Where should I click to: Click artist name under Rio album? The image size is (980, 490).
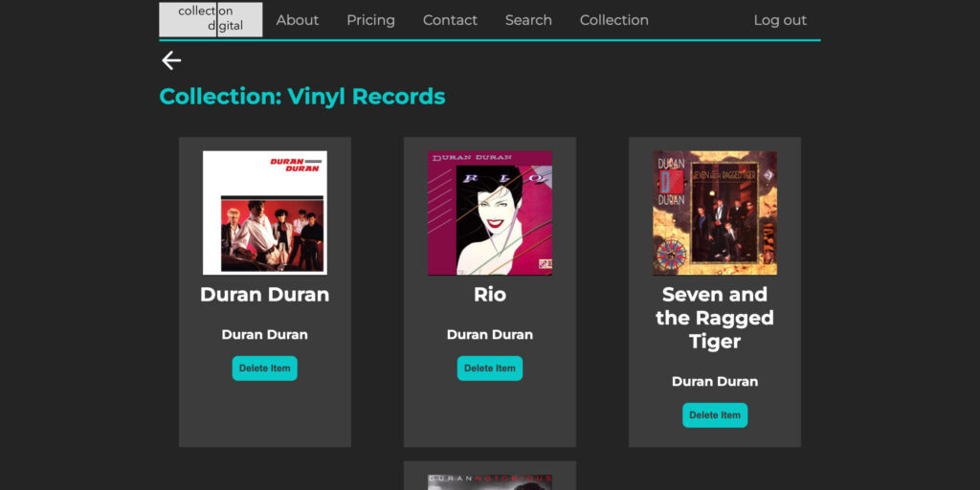(x=490, y=335)
